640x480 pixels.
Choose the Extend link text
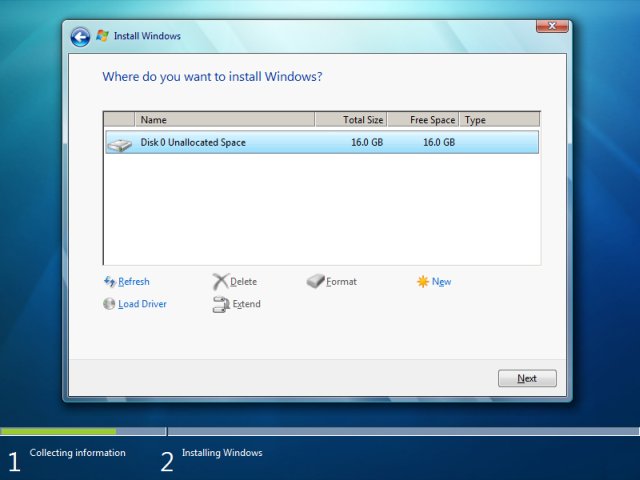pos(246,304)
